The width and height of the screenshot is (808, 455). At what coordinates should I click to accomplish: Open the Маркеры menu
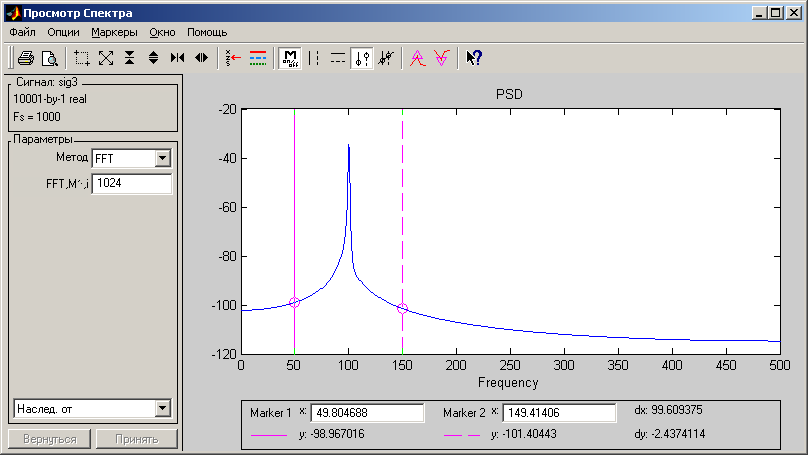coord(114,32)
